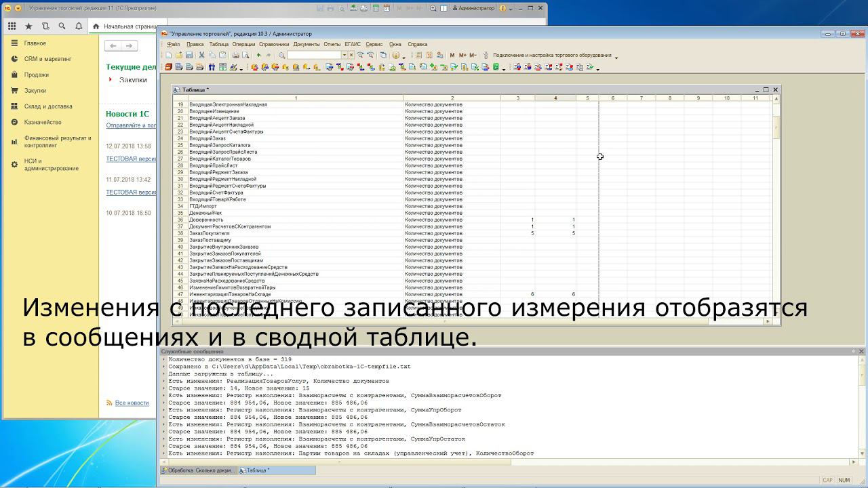Click the Copy icon in toolbar
Viewport: 868px width, 488px height.
tap(212, 55)
